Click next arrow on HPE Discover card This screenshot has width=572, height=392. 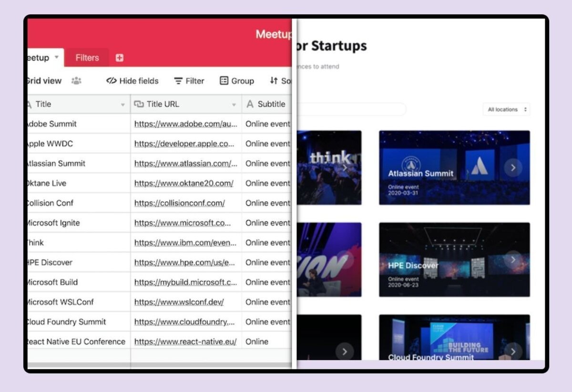(x=513, y=259)
